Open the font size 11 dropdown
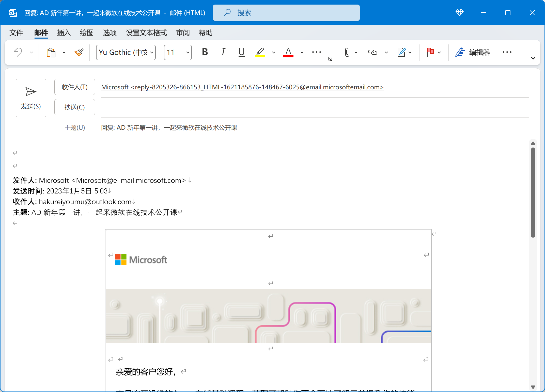 [x=188, y=53]
